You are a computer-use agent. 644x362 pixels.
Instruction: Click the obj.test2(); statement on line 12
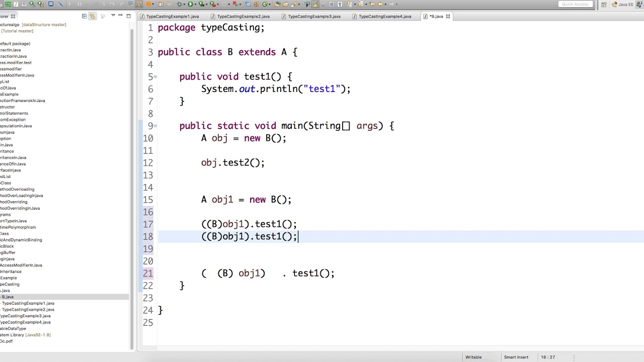tap(233, 163)
